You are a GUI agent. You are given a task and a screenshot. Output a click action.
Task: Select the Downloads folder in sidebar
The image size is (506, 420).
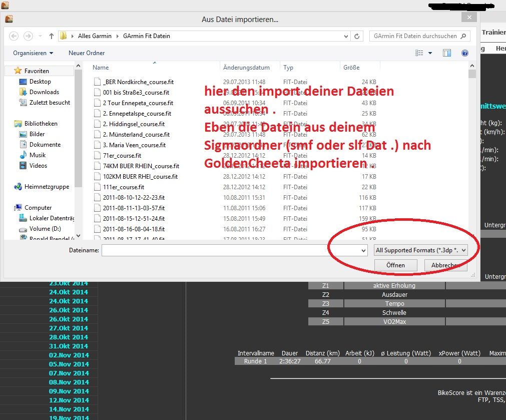point(44,92)
